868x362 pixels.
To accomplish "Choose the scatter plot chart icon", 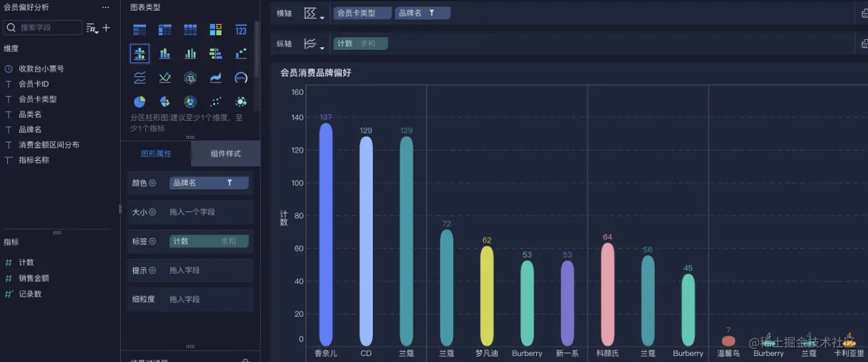I will point(216,102).
